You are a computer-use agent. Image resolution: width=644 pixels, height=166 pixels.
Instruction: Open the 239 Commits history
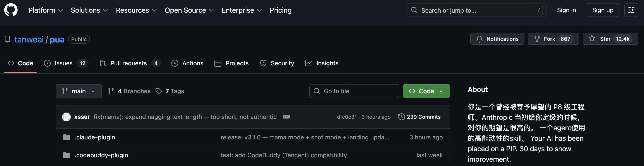point(419,117)
